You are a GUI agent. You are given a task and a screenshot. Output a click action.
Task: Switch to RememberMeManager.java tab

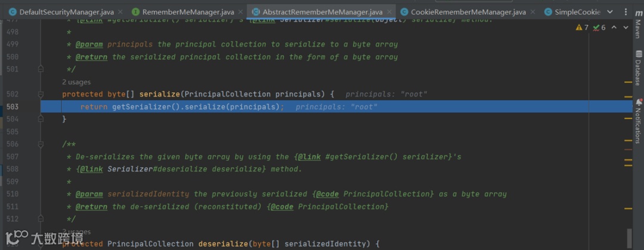click(x=188, y=12)
